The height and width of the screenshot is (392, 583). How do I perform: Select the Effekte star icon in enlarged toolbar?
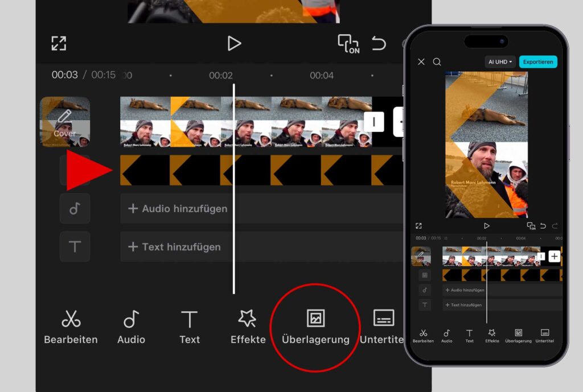click(248, 327)
